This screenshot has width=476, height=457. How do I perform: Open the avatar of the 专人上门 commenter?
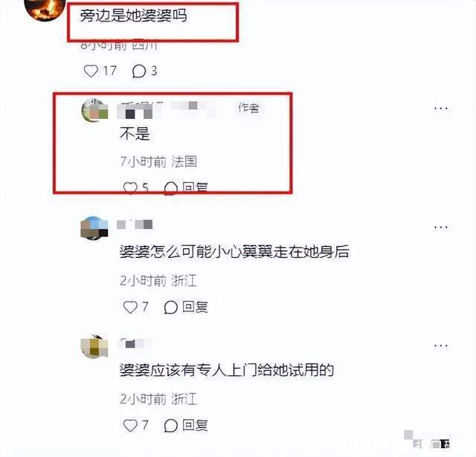(x=94, y=346)
